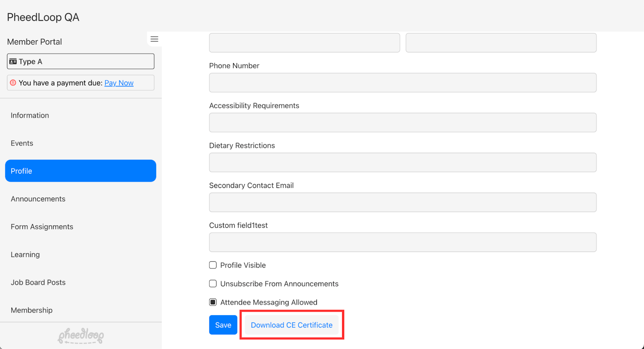The height and width of the screenshot is (349, 644).
Task: Click the membership card icon beside Type A
Action: click(13, 62)
